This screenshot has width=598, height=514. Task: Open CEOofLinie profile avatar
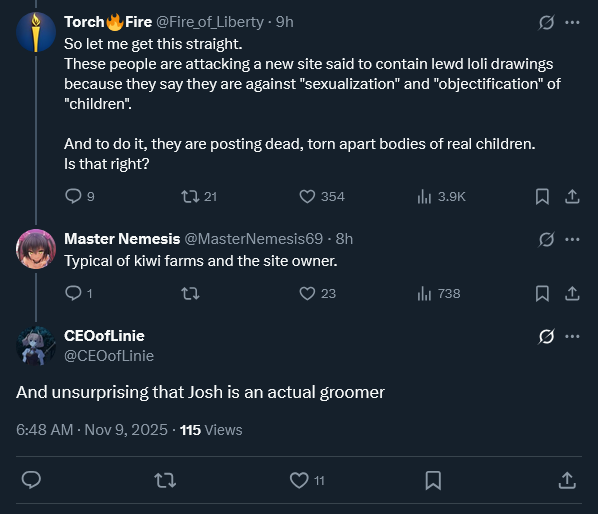[36, 346]
